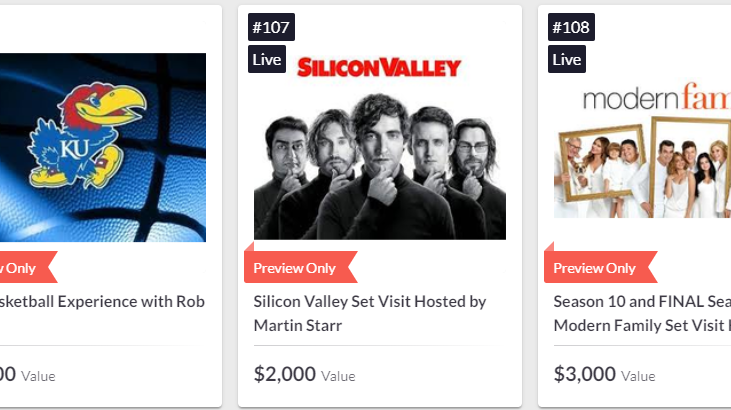Click the basketball card's Value label

coord(38,376)
